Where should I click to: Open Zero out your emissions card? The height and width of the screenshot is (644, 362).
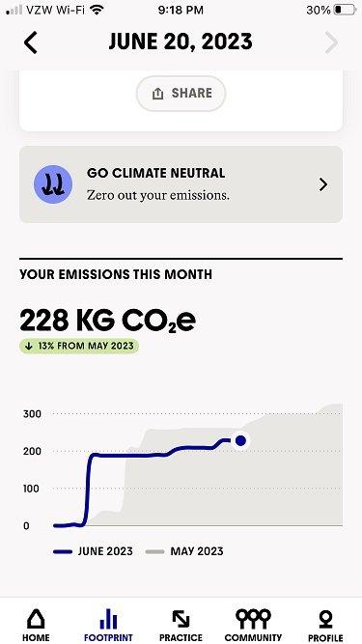coord(181,184)
